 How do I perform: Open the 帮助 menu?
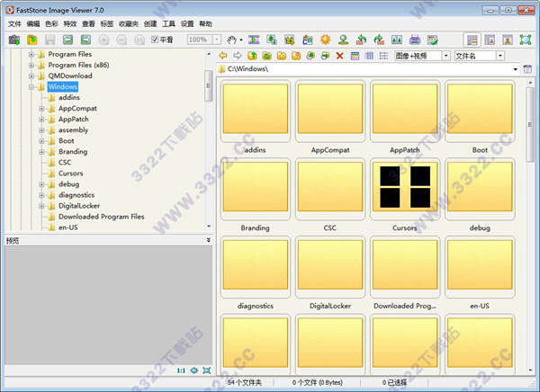[x=205, y=23]
